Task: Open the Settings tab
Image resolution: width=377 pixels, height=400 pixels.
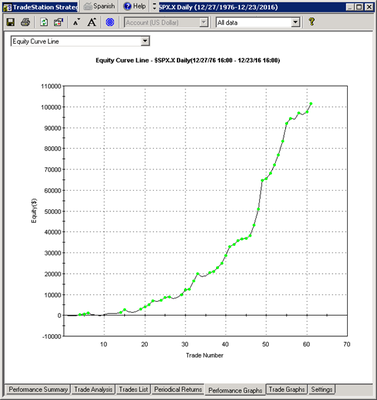Action: (322, 389)
